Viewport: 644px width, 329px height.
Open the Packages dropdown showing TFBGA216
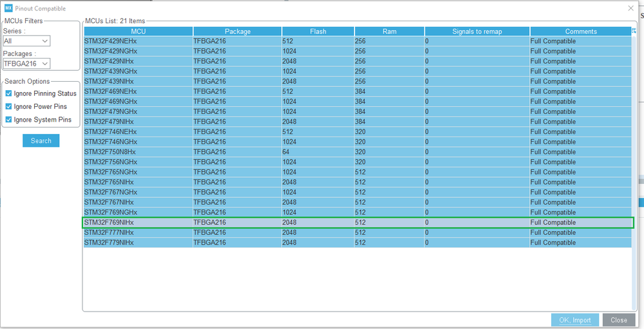pos(26,64)
